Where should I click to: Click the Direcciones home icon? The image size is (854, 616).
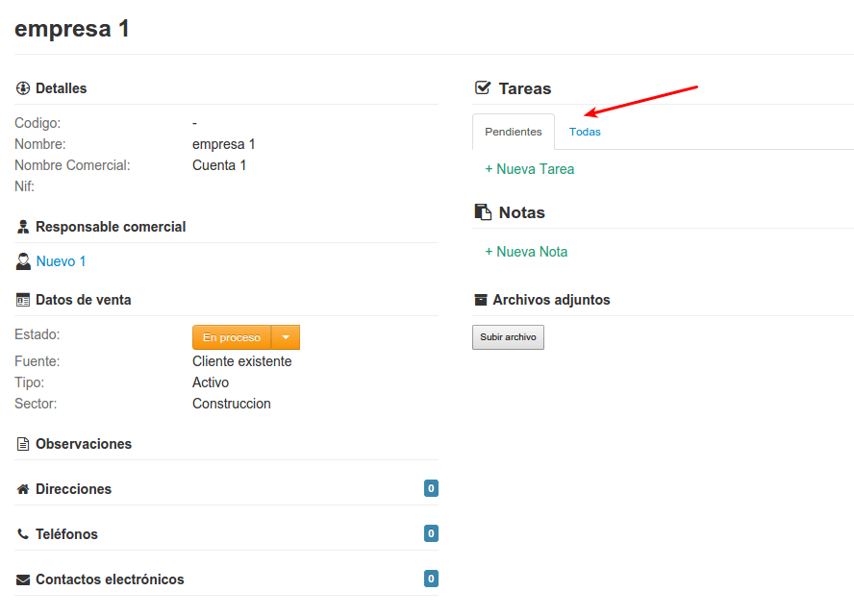pos(23,489)
